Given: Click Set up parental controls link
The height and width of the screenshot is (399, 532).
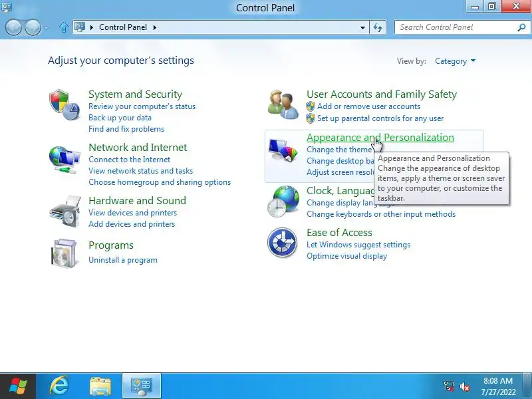Looking at the screenshot, I should [x=380, y=118].
